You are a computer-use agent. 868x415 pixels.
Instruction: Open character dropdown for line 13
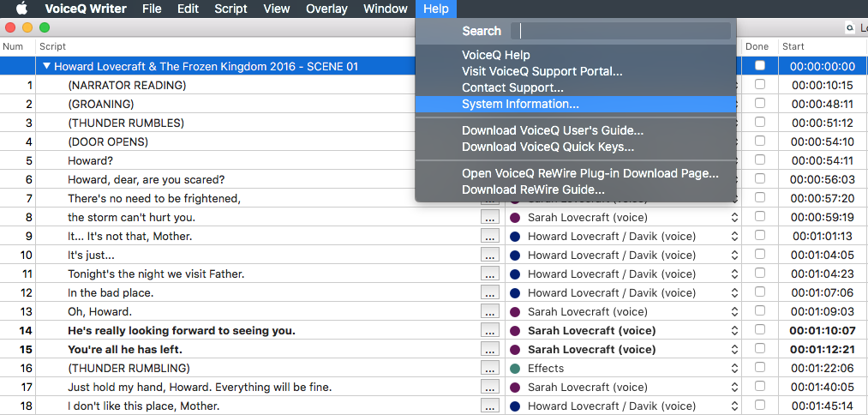click(x=734, y=312)
